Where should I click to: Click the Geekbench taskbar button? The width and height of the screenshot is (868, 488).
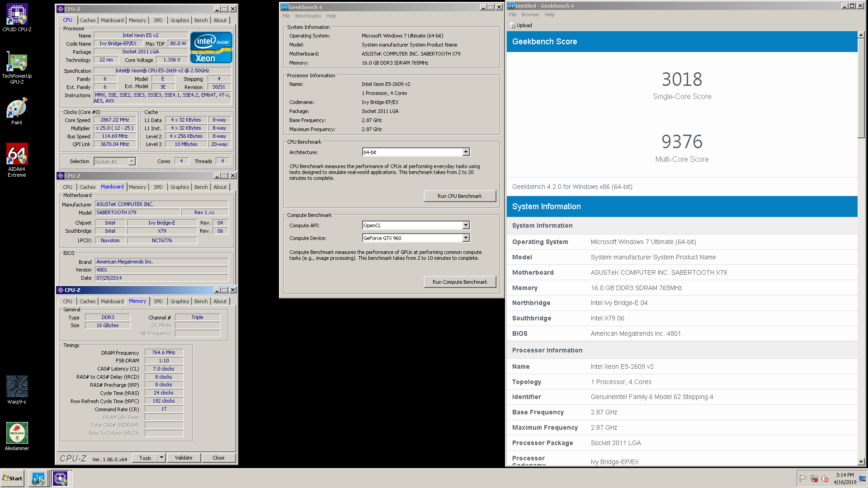pyautogui.click(x=38, y=478)
